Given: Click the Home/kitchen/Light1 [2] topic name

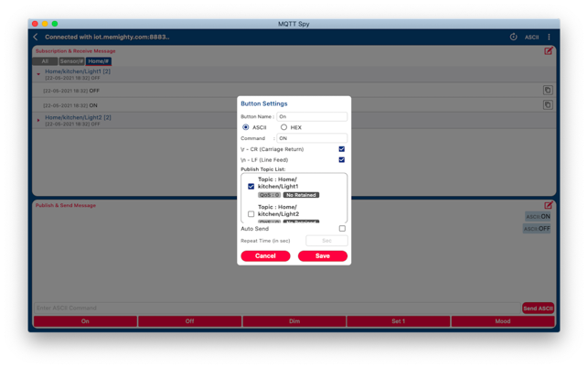Looking at the screenshot, I should click(78, 71).
